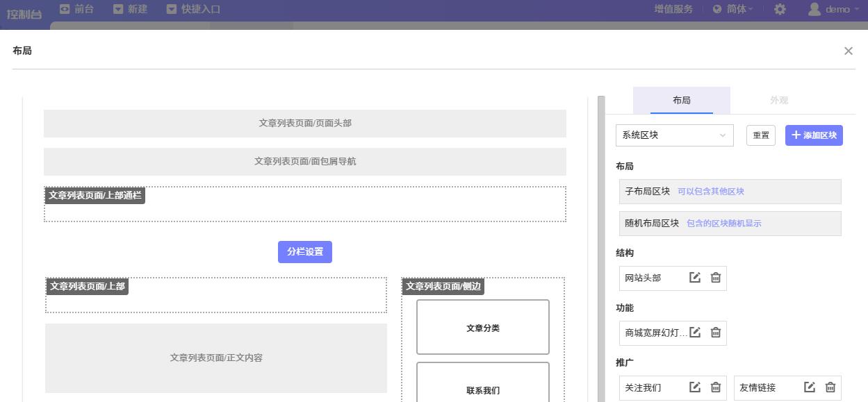Edit the 友情链接 block
868x402 pixels.
point(810,387)
